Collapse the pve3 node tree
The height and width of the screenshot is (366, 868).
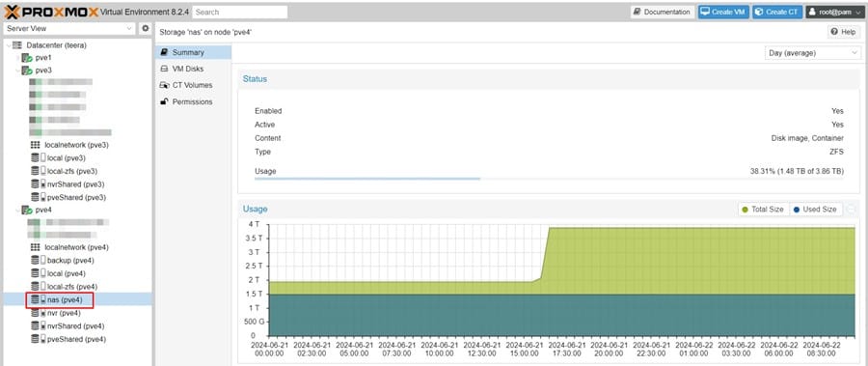click(17, 71)
